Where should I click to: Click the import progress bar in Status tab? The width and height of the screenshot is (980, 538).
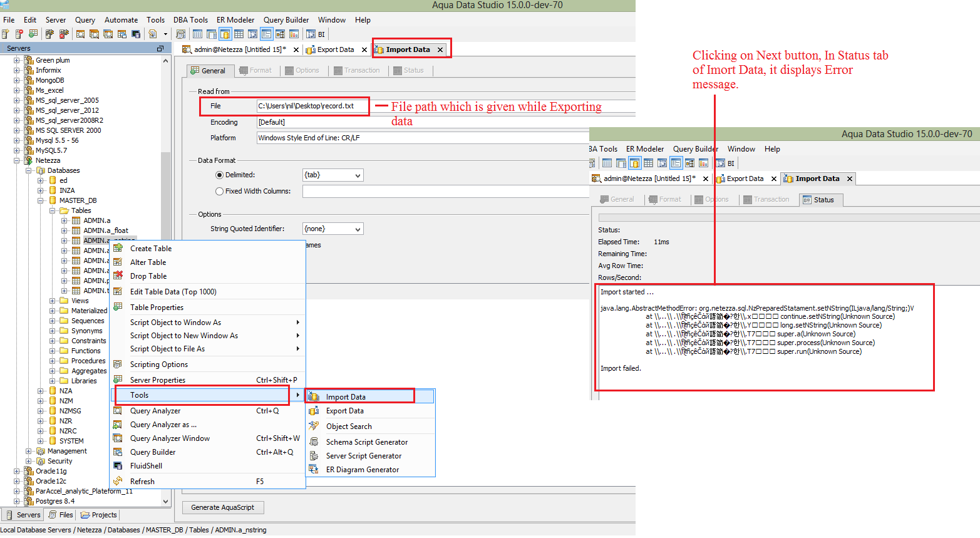789,217
